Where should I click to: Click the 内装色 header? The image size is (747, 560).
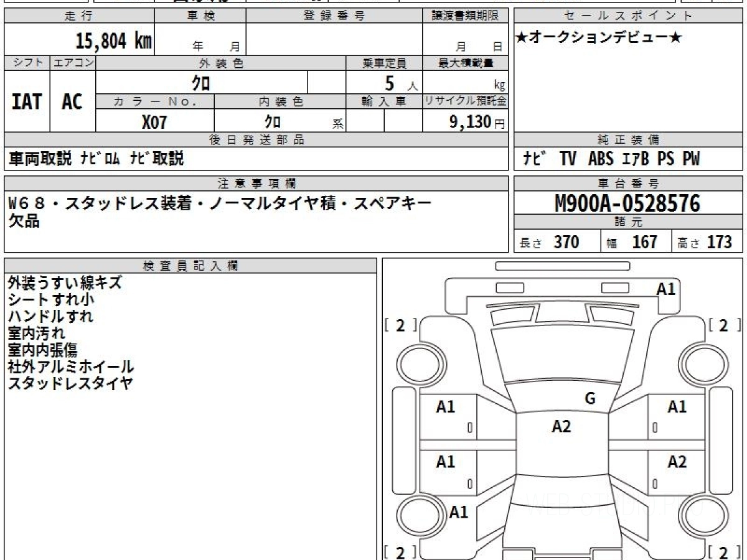click(x=280, y=101)
